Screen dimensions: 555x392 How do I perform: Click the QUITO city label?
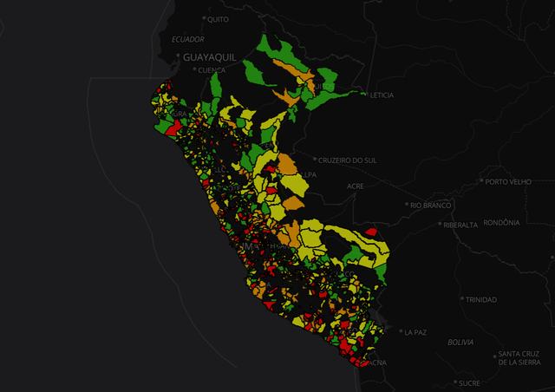pos(218,19)
